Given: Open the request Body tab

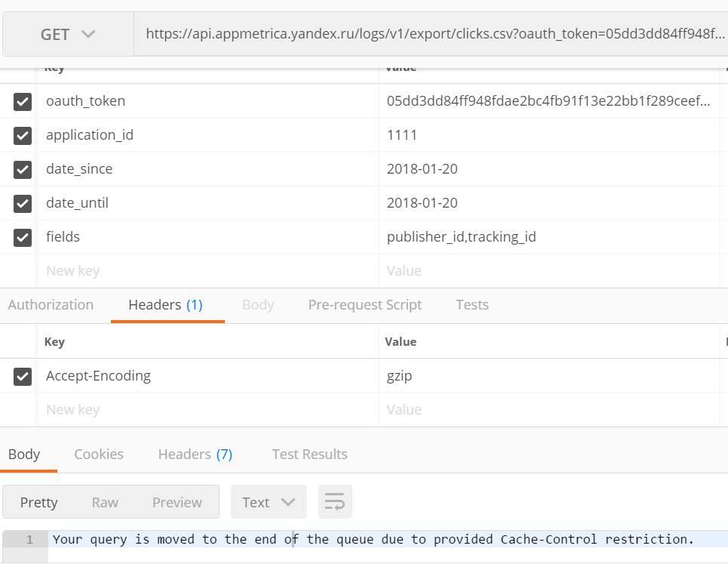Looking at the screenshot, I should pos(258,305).
